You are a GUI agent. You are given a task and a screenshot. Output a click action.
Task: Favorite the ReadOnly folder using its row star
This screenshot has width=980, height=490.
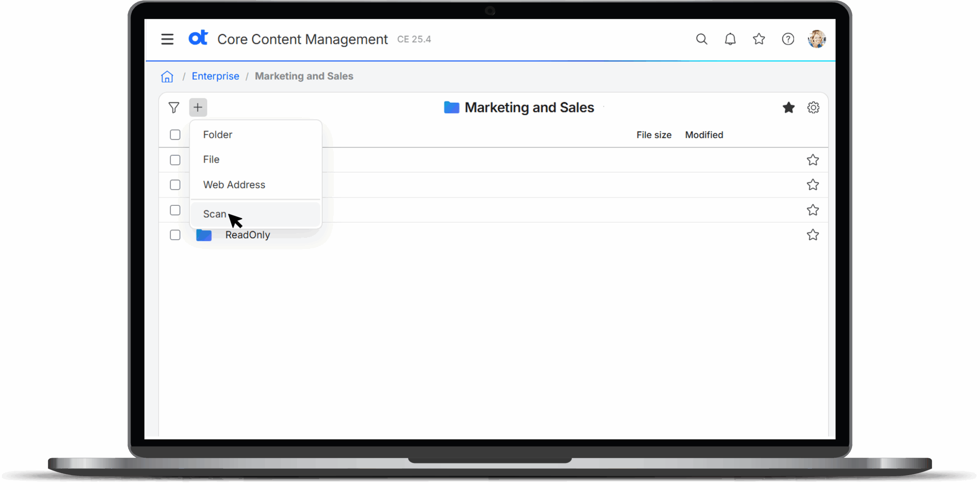813,235
